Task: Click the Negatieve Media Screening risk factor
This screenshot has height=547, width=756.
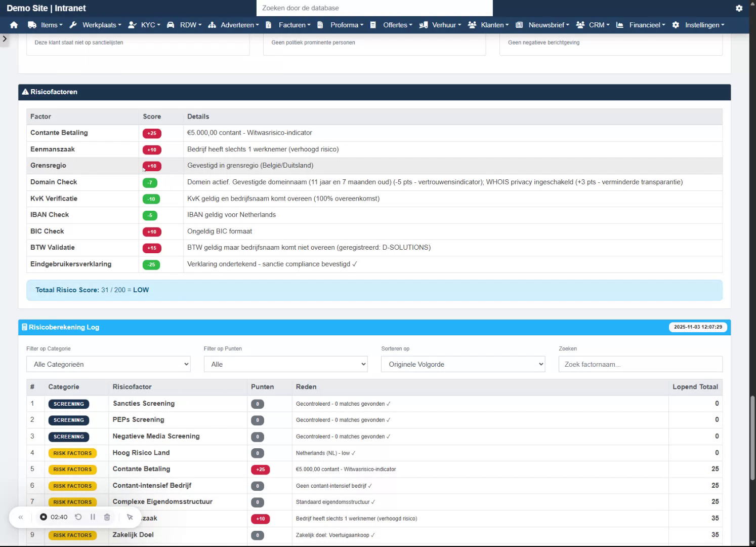Action: [156, 436]
